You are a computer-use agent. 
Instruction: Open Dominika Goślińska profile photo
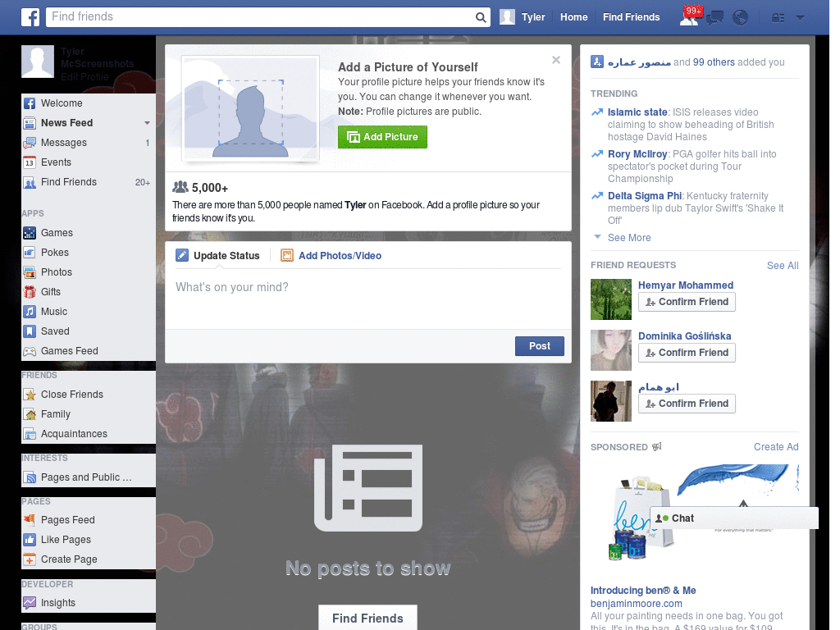(x=611, y=350)
